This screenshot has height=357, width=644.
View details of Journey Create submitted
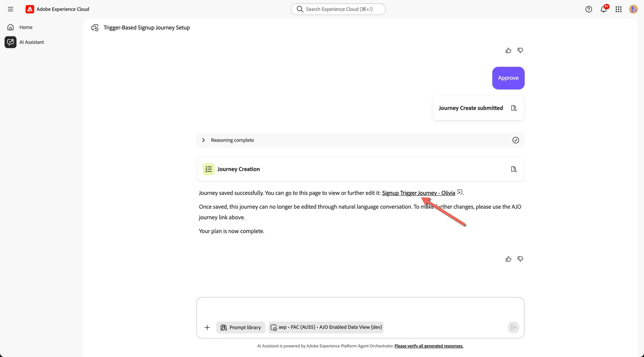pos(514,108)
